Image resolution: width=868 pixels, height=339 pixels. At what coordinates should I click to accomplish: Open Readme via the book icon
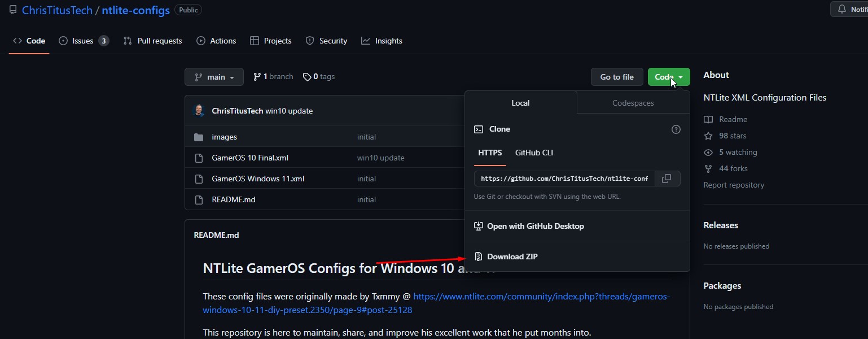pyautogui.click(x=707, y=119)
